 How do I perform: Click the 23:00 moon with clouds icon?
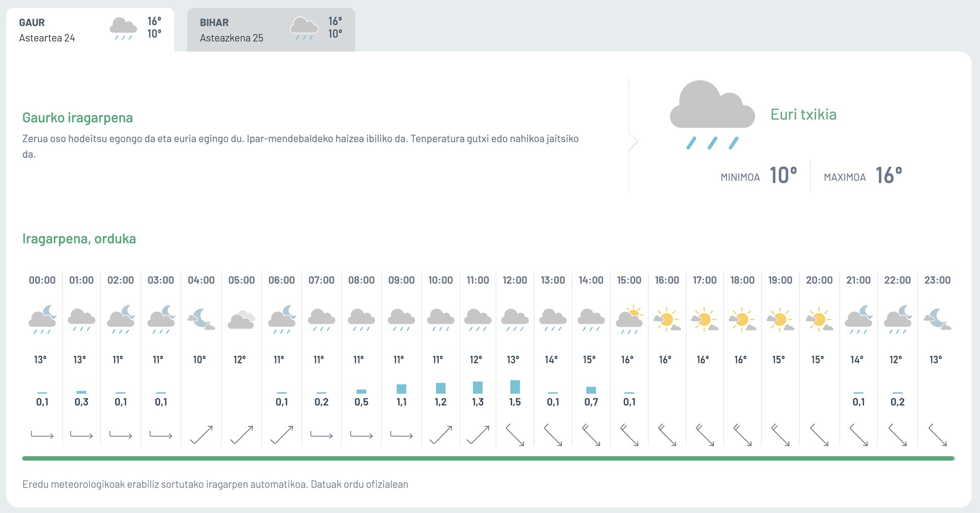[938, 319]
